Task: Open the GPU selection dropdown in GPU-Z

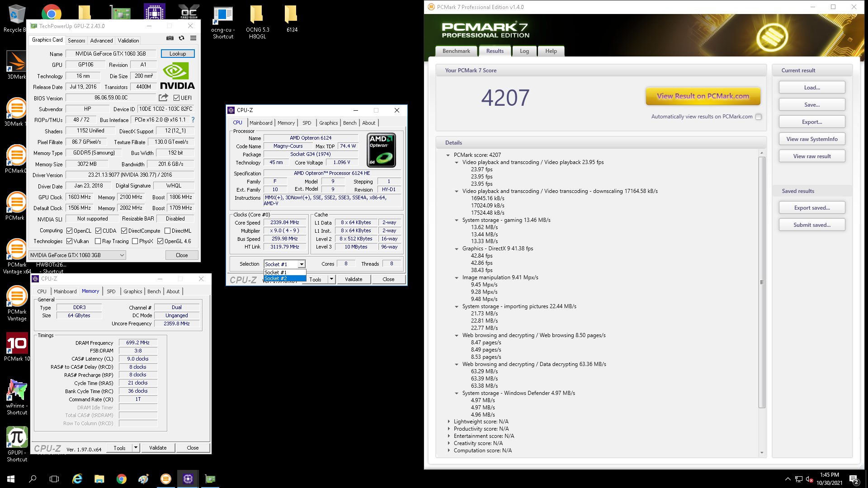Action: (77, 255)
